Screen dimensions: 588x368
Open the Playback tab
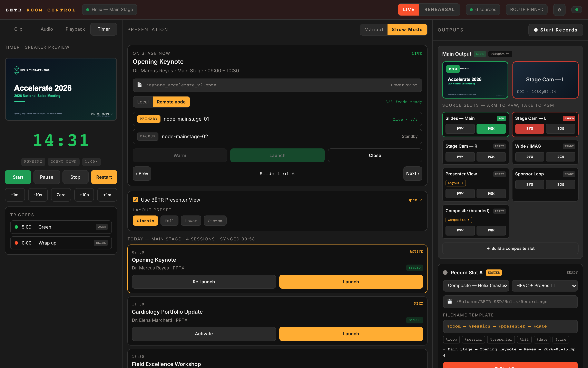pyautogui.click(x=75, y=29)
